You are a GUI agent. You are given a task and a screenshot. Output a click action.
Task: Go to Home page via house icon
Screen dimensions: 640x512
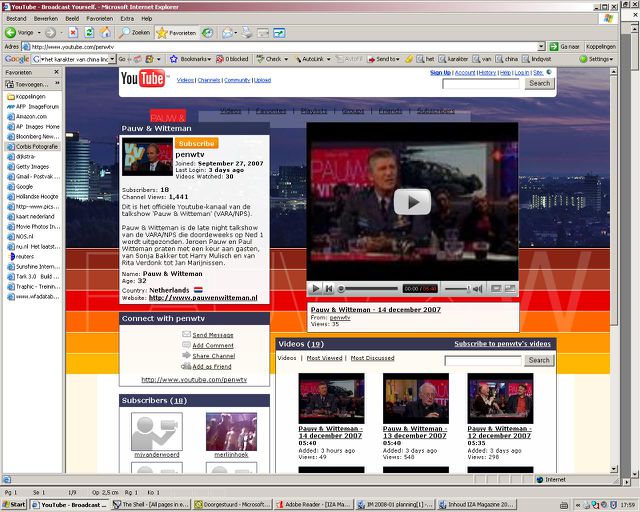(105, 33)
